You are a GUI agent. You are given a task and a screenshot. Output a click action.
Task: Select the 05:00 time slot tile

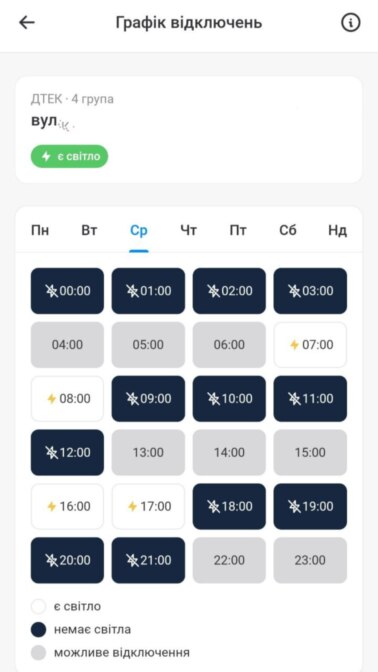coord(148,345)
